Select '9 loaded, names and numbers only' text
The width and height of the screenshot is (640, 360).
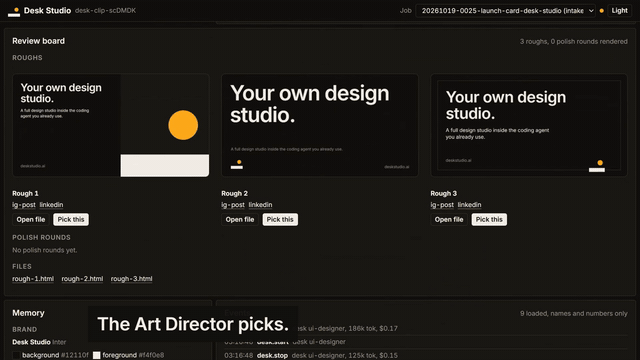[x=573, y=313]
